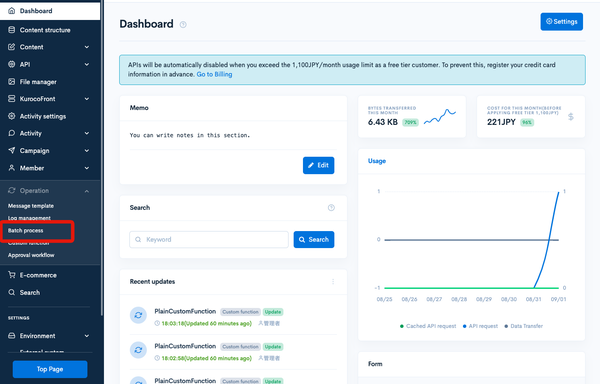Viewport: 600px width, 384px height.
Task: Follow the Go to Billing link
Action: click(x=214, y=74)
